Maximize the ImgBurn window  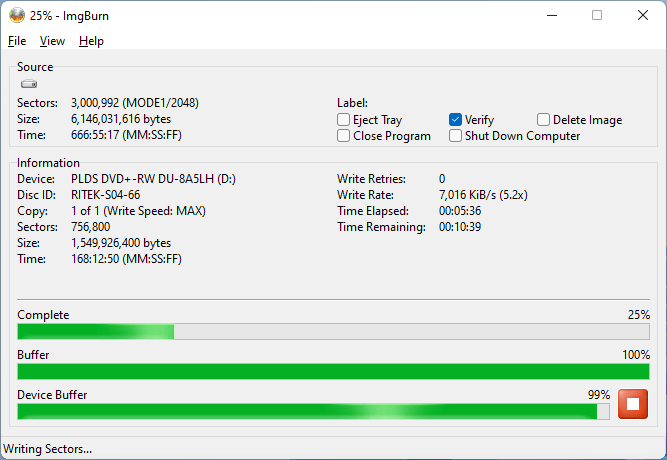click(x=597, y=15)
